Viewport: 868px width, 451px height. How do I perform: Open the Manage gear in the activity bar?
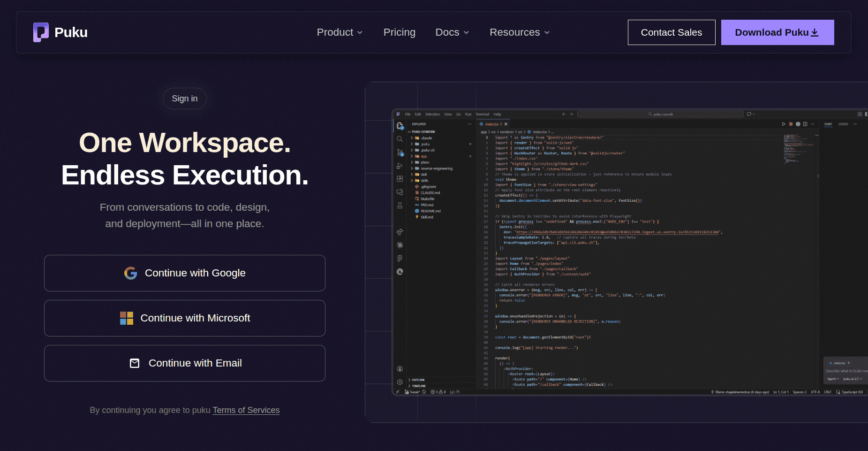pyautogui.click(x=400, y=382)
